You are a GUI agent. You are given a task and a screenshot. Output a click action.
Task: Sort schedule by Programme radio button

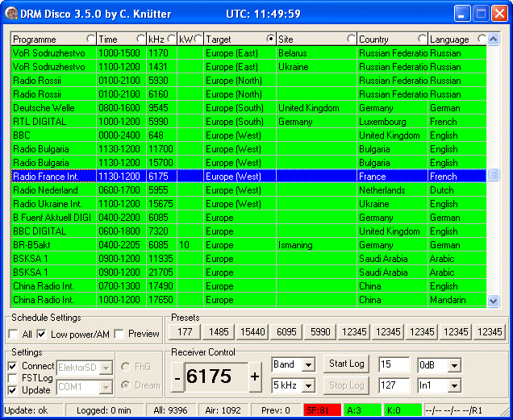pos(90,39)
